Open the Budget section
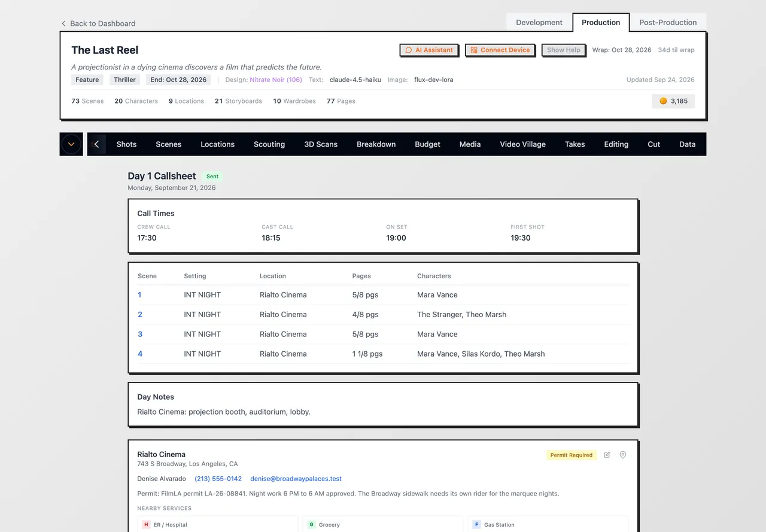 point(428,144)
